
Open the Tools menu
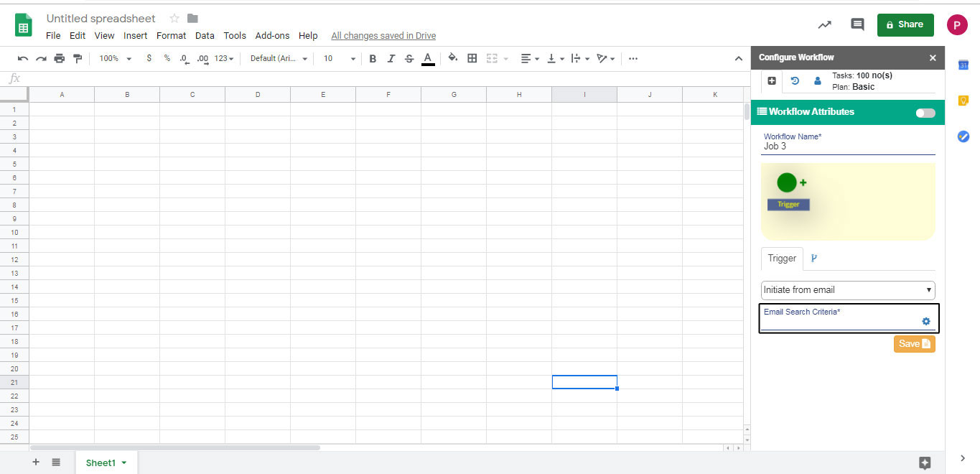[235, 35]
